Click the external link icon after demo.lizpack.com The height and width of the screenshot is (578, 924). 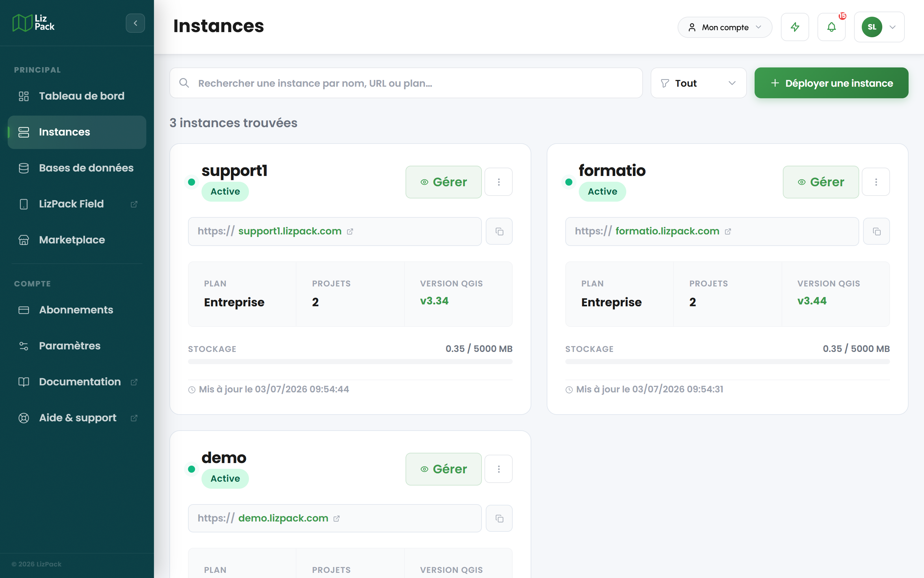point(336,518)
